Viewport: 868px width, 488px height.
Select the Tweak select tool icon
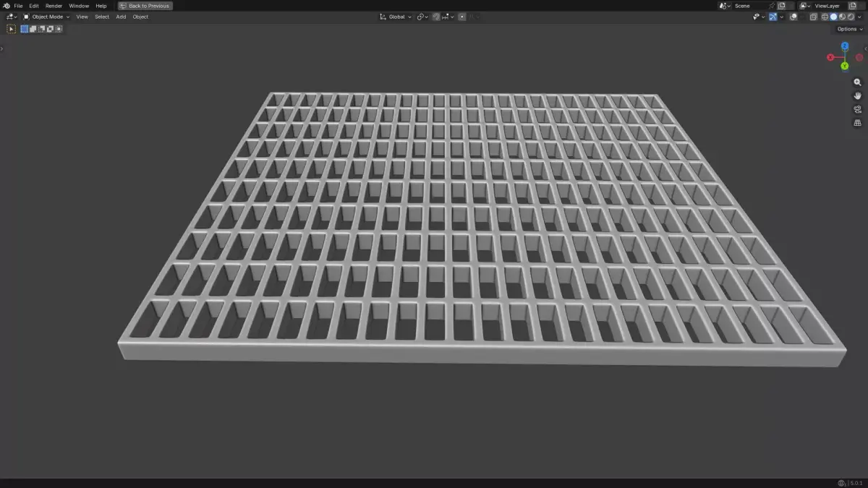tap(11, 29)
